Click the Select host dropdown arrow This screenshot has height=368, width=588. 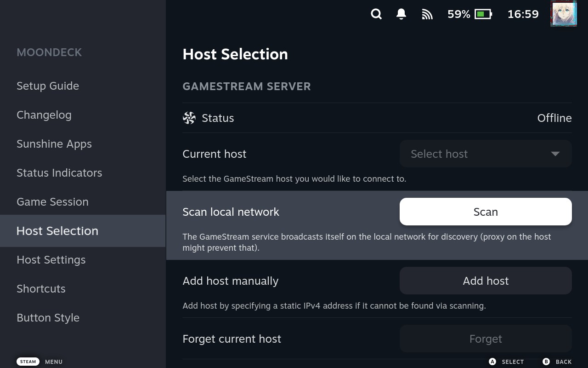click(555, 154)
